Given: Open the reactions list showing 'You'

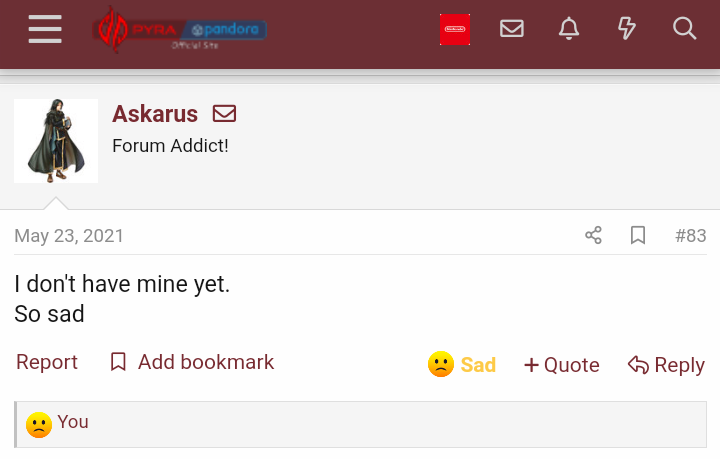Looking at the screenshot, I should pyautogui.click(x=72, y=422).
